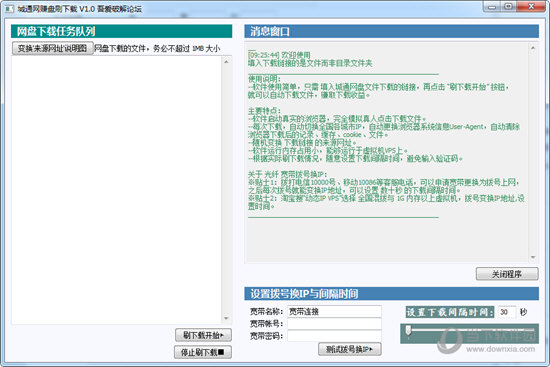The height and width of the screenshot is (367, 550).
Task: Test dialing with 测试拨号换IP button
Action: 350,349
